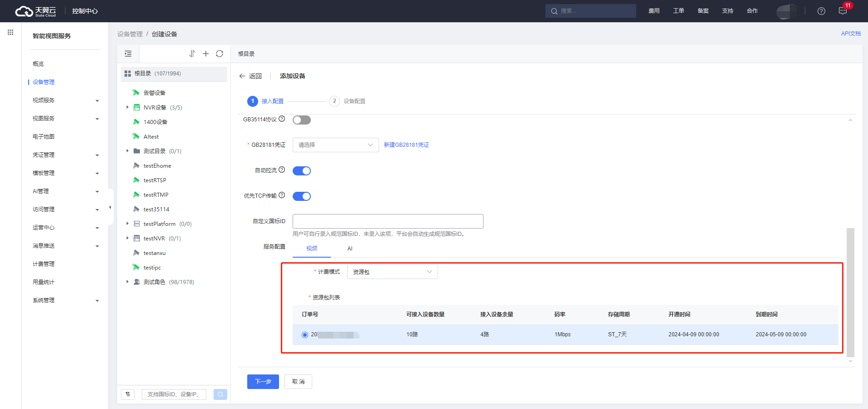Open the help question mark icon
The width and height of the screenshot is (868, 409).
[821, 11]
